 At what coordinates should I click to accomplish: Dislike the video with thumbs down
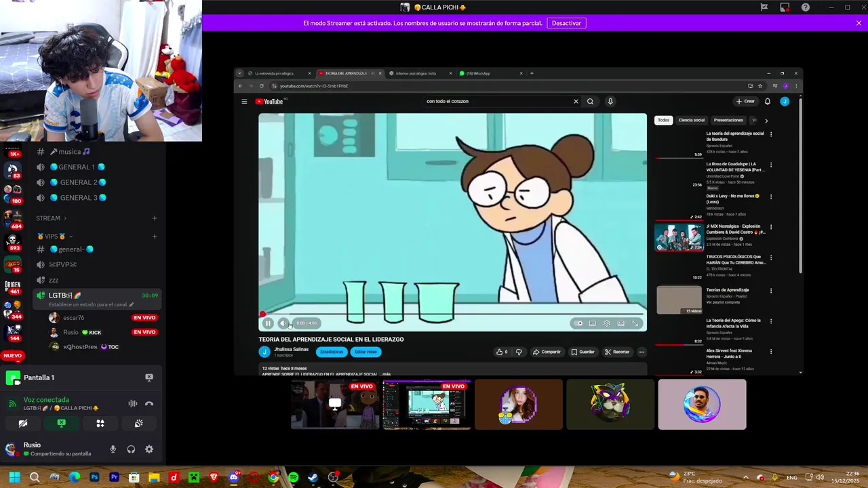(x=519, y=352)
